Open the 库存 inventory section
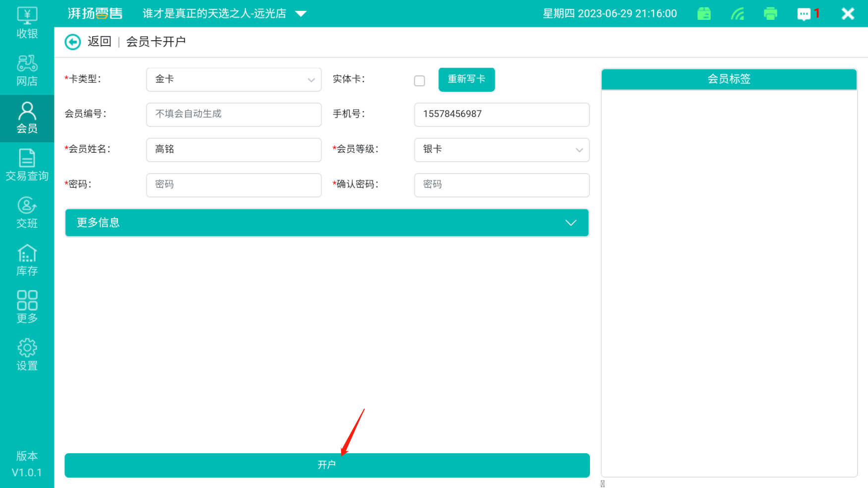Screen dimensions: 868x488 tap(27, 261)
